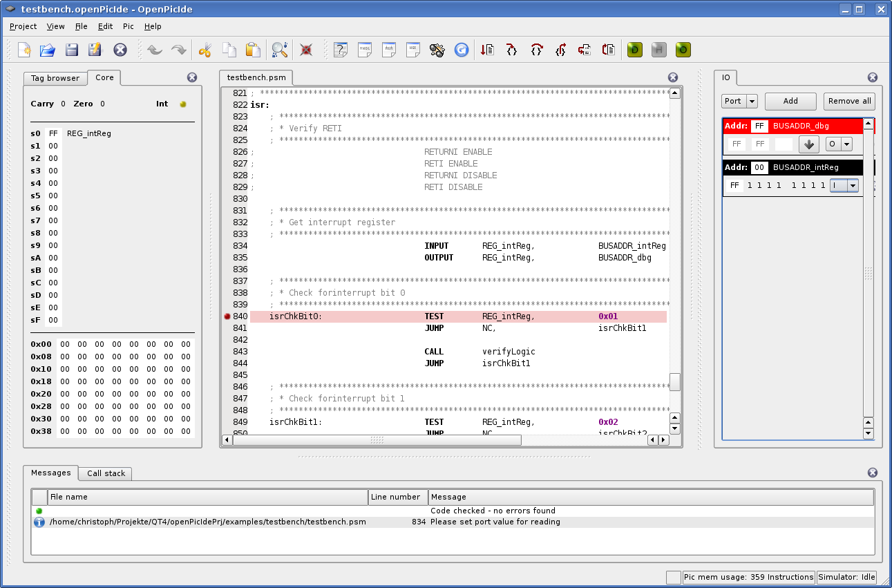Close the Core panel with its X

point(192,77)
